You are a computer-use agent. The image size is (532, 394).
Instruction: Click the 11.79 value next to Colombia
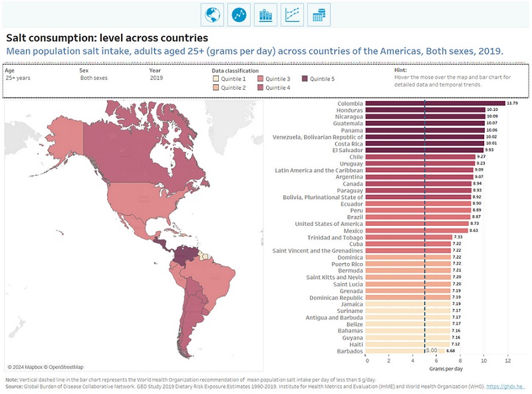point(512,103)
